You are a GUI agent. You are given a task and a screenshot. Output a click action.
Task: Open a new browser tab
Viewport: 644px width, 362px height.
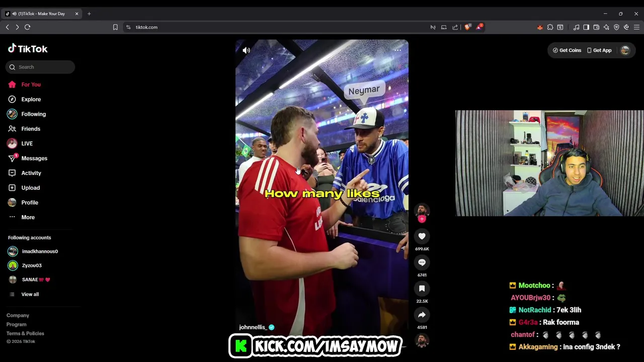pos(89,14)
